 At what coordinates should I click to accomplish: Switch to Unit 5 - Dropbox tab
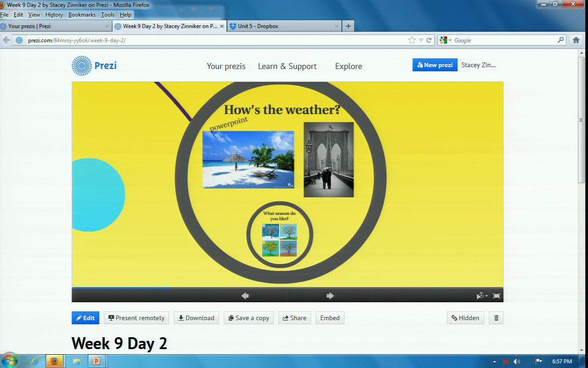pyautogui.click(x=258, y=26)
